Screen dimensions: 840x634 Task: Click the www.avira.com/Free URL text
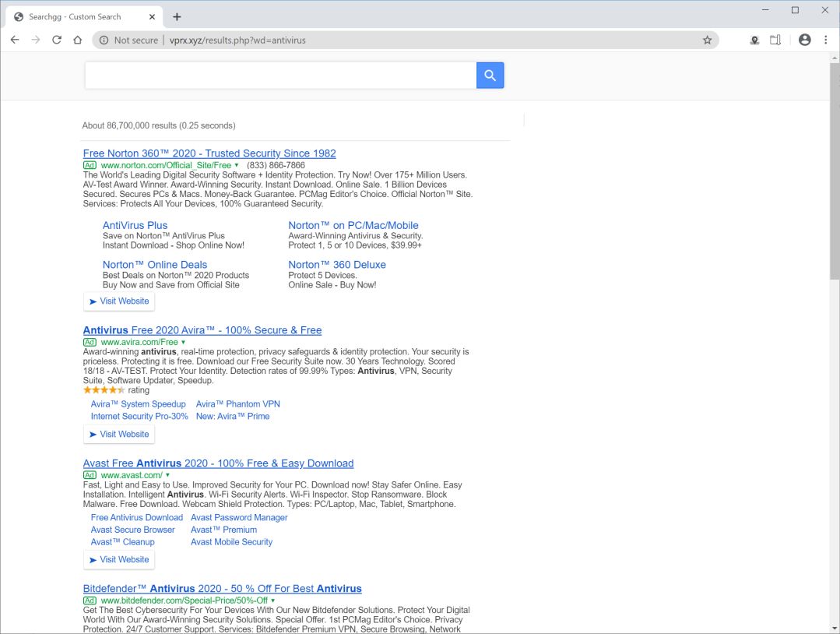pos(139,343)
